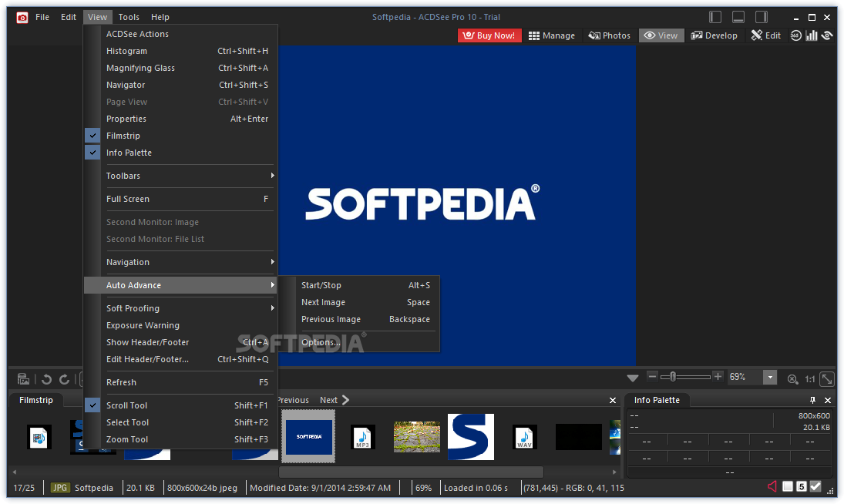844x504 pixels.
Task: Toggle the Filmstrip checked menu item
Action: pos(180,136)
